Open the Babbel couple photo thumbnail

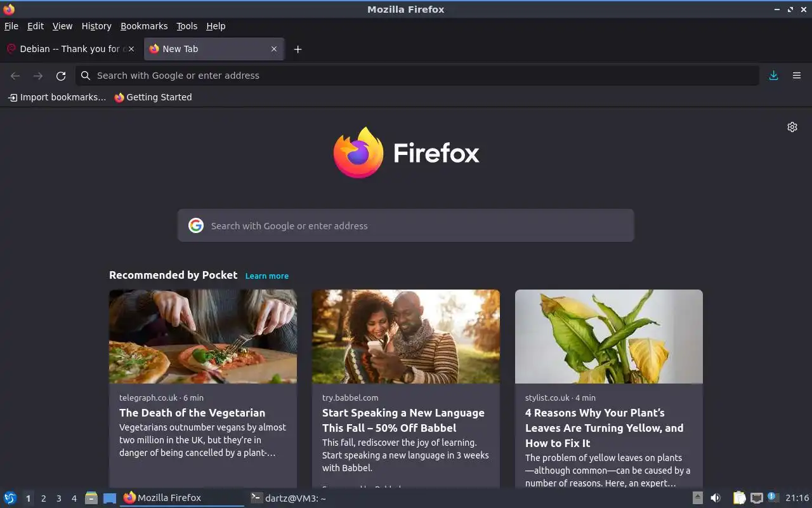click(x=406, y=337)
